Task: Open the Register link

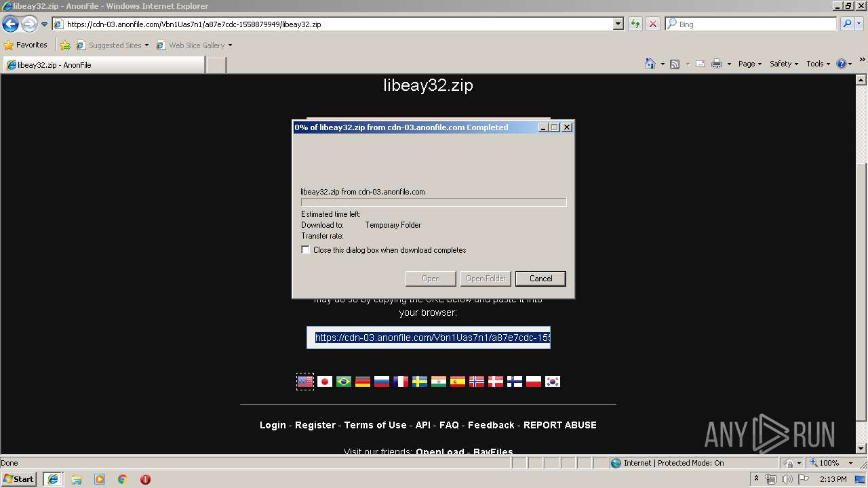Action: [x=315, y=425]
